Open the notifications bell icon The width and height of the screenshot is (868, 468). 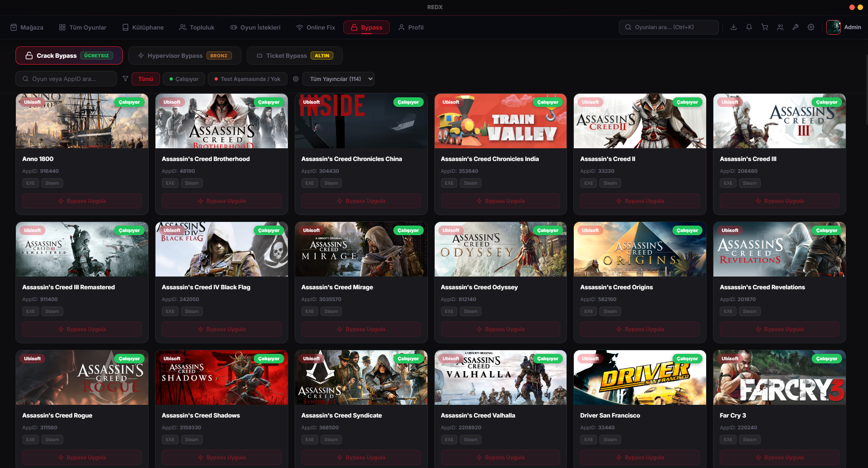(749, 27)
